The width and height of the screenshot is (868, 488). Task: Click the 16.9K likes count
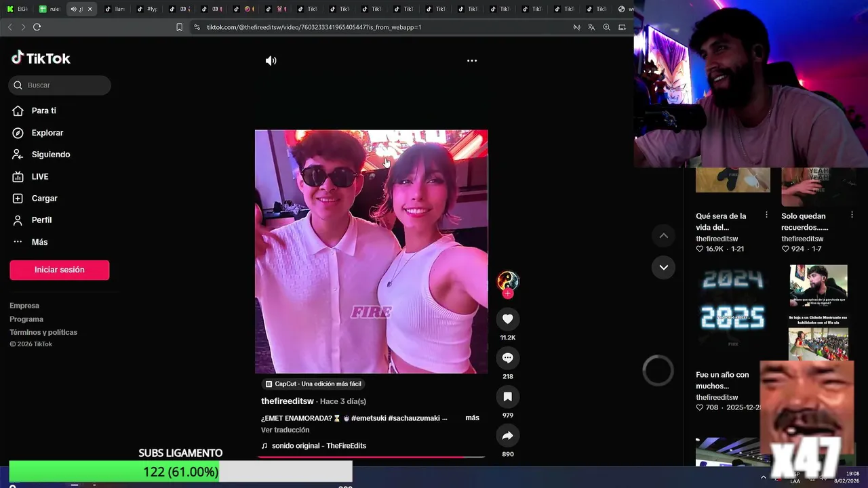[714, 249]
